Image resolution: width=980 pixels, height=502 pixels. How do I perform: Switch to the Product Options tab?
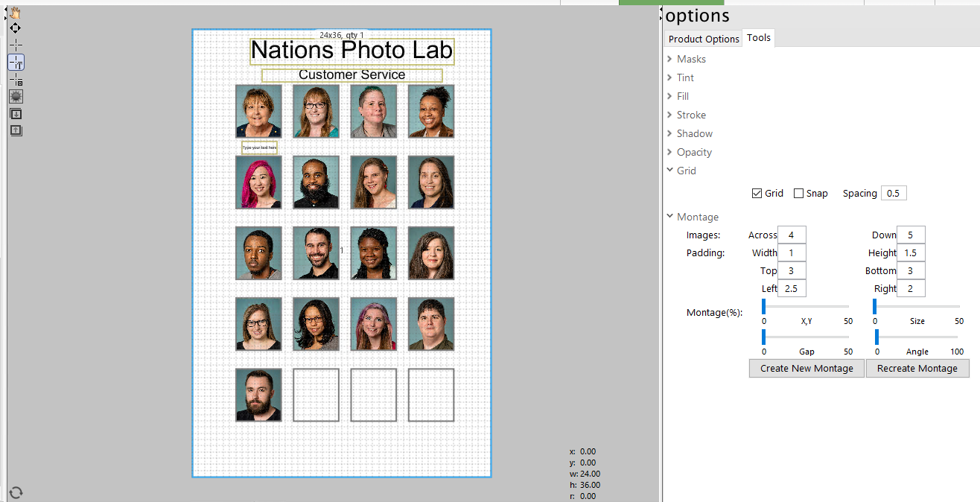coord(704,39)
